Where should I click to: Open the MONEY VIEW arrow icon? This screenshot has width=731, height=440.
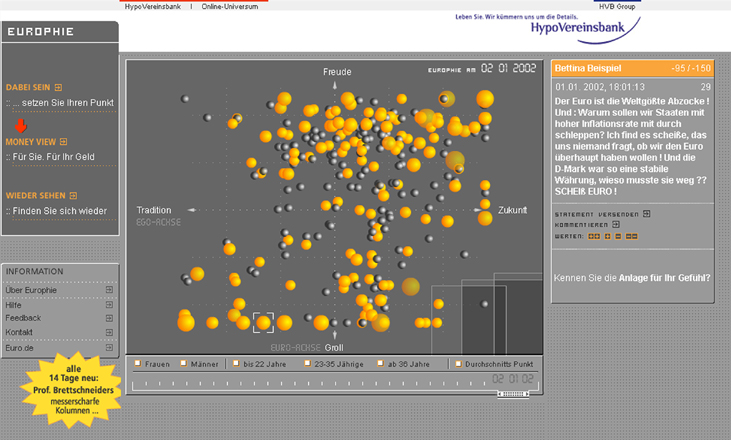click(x=63, y=142)
